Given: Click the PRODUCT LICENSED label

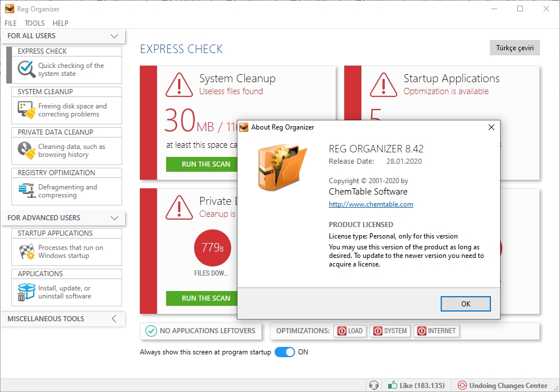Looking at the screenshot, I should coord(361,225).
